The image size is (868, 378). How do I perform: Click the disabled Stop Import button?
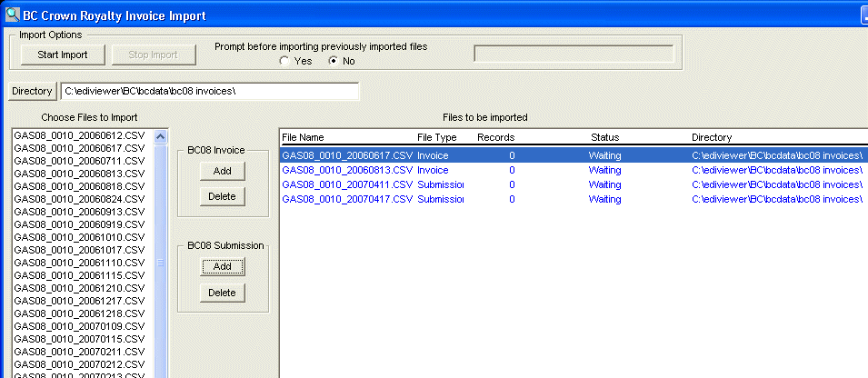pyautogui.click(x=154, y=55)
